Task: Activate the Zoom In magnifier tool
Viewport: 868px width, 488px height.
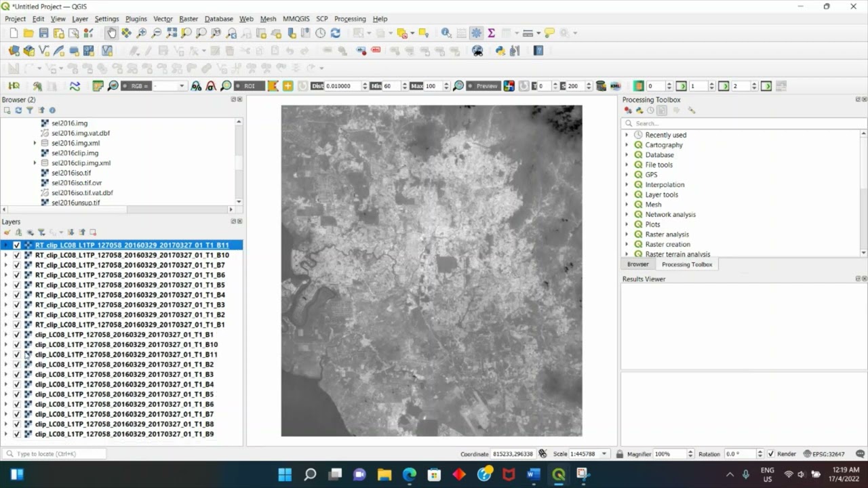Action: [x=141, y=33]
